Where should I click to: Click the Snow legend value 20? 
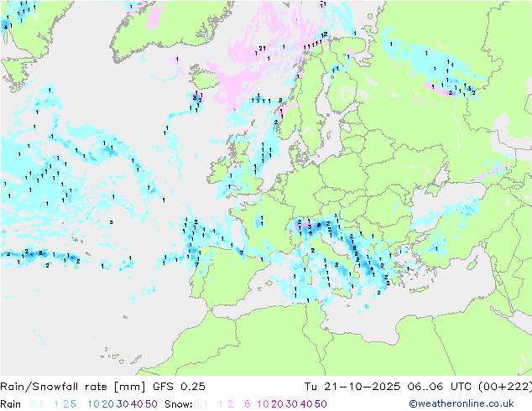click(x=277, y=404)
